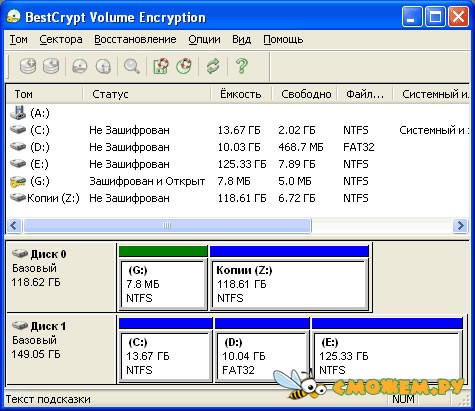475x411 pixels.
Task: Click the dismount volume disc toolbar icon
Action: (103, 66)
